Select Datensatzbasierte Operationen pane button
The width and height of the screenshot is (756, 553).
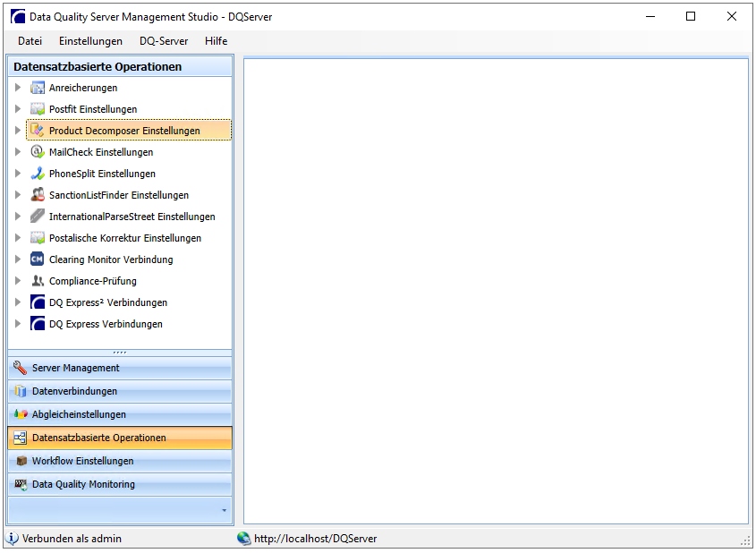120,438
